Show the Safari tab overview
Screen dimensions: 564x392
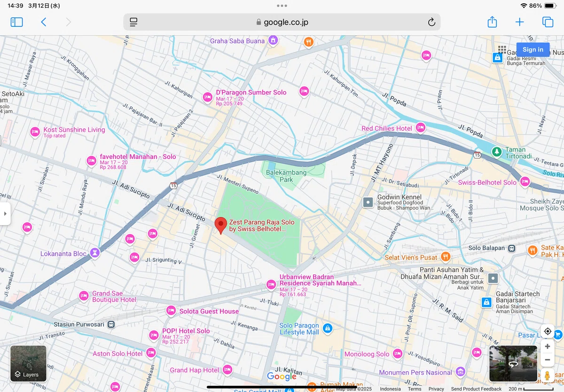[x=548, y=22]
